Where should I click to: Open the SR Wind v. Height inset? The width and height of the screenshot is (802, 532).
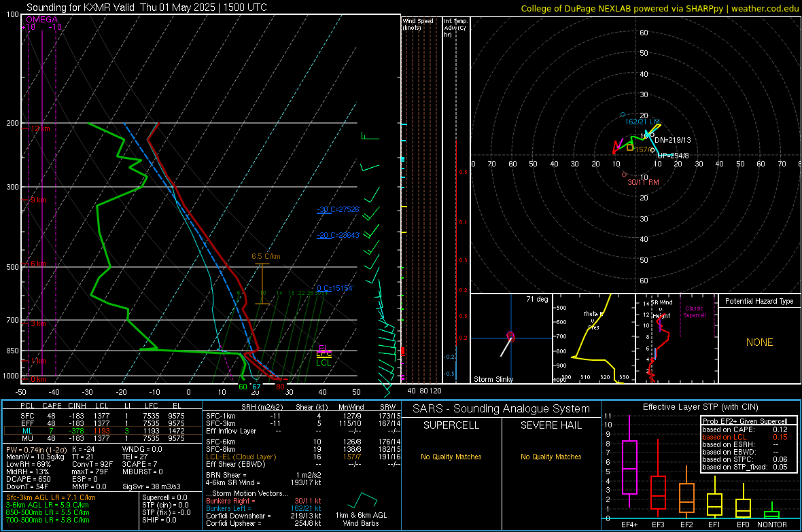[676, 338]
